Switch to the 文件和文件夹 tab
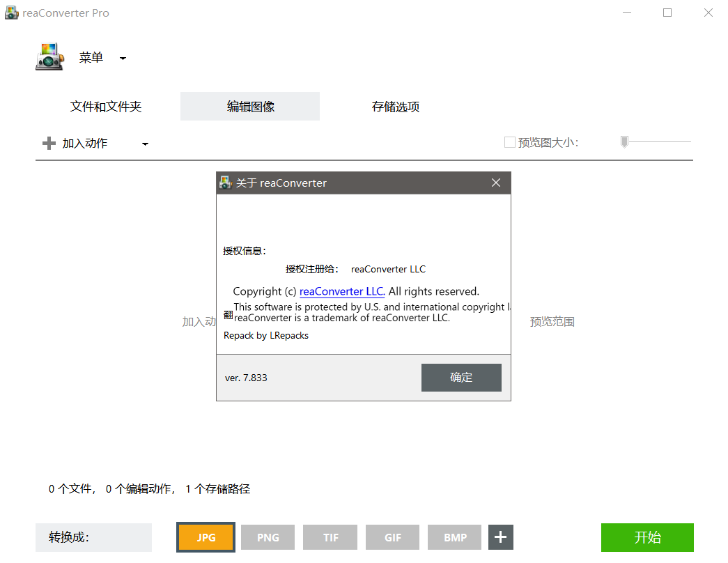This screenshot has height=563, width=728. coord(105,106)
